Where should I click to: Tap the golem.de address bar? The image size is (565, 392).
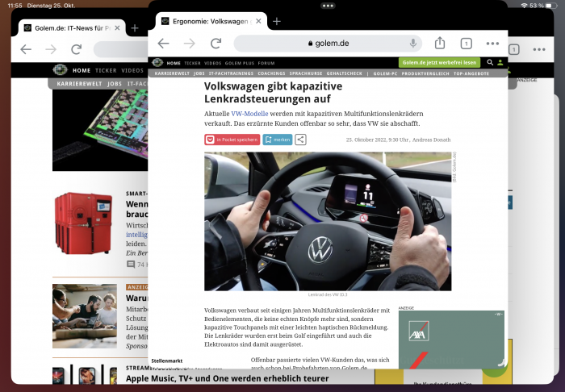pyautogui.click(x=328, y=44)
